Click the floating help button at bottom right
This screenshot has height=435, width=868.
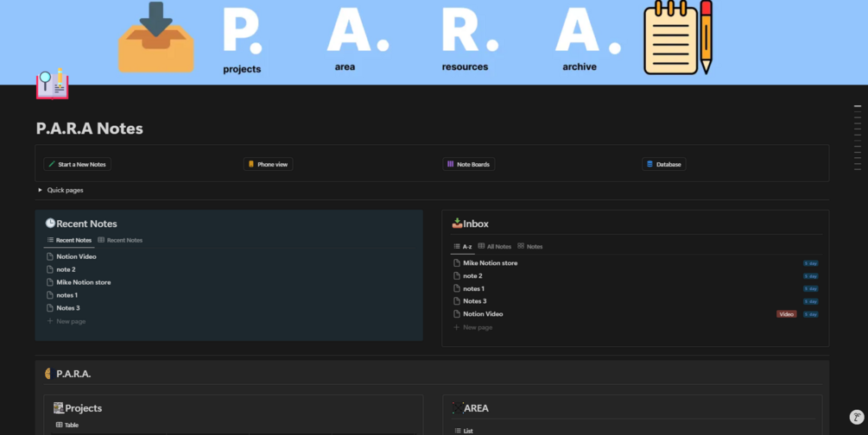coord(857,417)
